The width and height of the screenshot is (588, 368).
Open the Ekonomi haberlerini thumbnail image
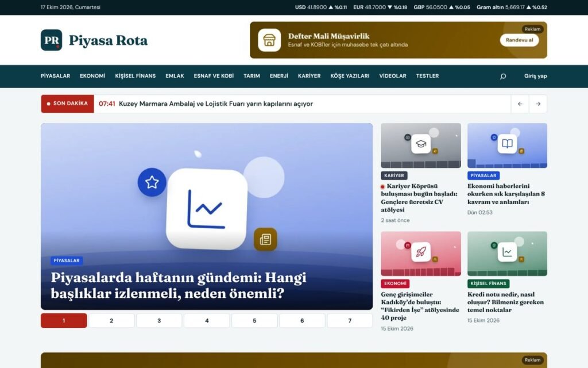point(507,145)
